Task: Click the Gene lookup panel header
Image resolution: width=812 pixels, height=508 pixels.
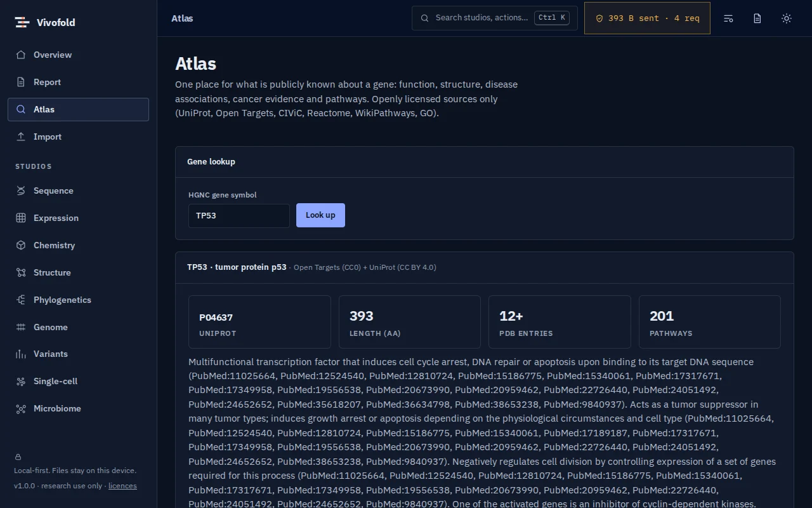Action: (x=485, y=162)
